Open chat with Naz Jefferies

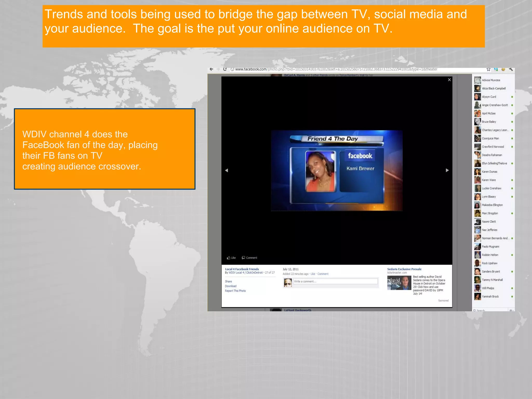pyautogui.click(x=493, y=230)
